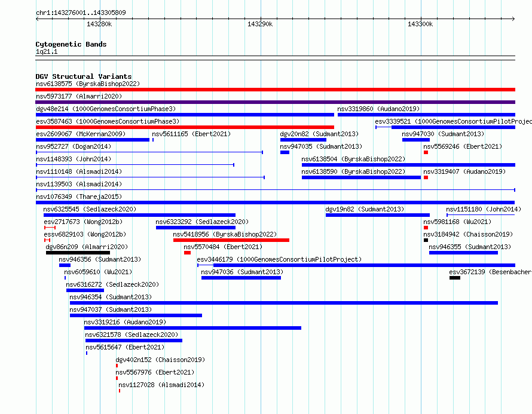
Task: Click the blue bar under nsv947036
Action: coord(241,278)
